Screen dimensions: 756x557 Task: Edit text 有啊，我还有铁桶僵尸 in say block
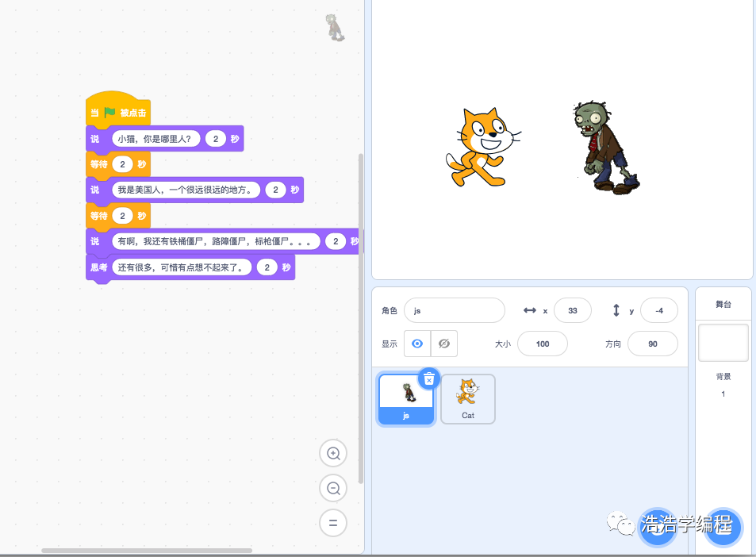point(216,241)
